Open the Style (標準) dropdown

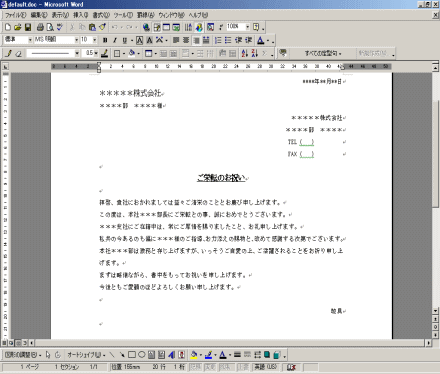pos(30,40)
